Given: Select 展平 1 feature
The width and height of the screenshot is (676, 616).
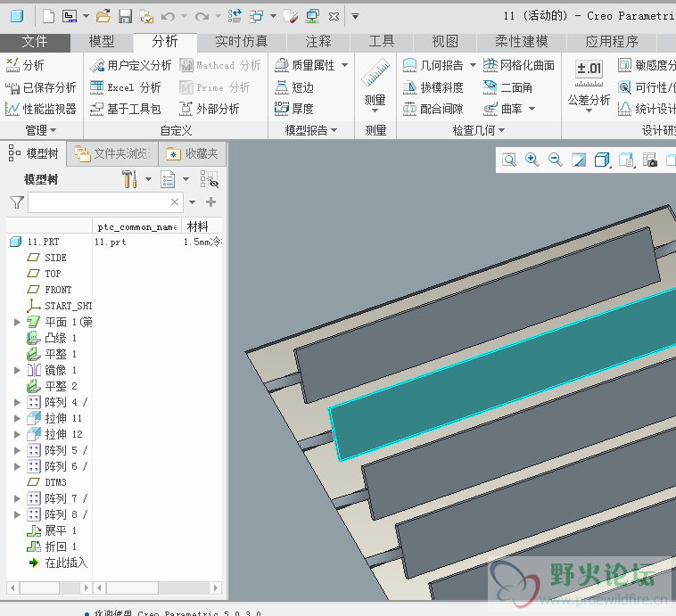Looking at the screenshot, I should 52,530.
